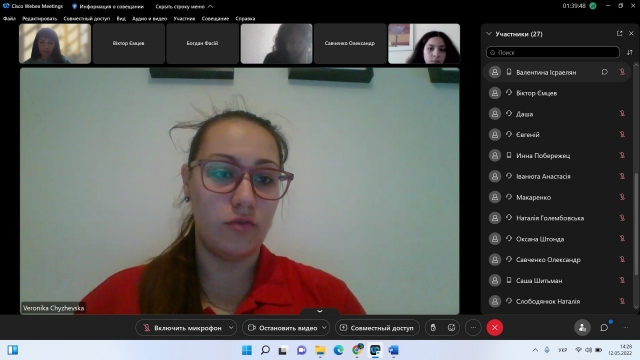This screenshot has height=360, width=640.
Task: Expand video strip with bottom chevron
Action: (320, 311)
